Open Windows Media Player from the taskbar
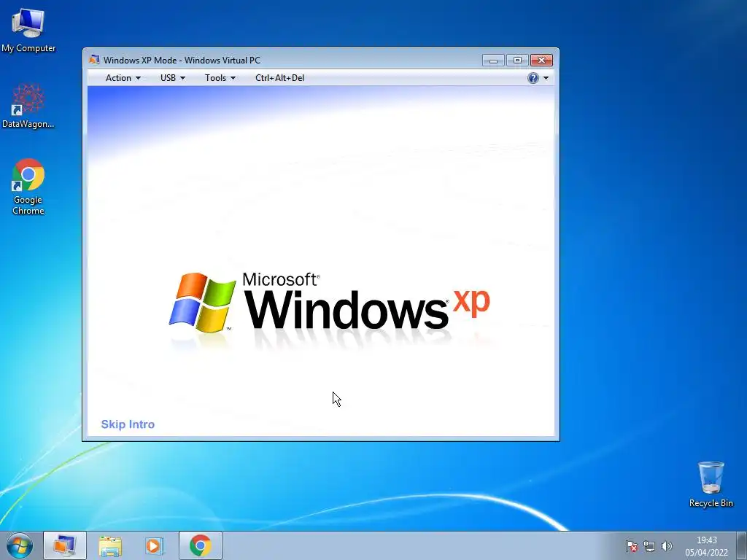 pyautogui.click(x=155, y=545)
